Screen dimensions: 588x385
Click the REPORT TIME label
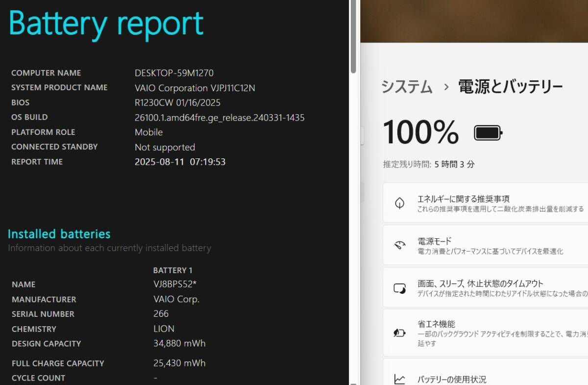(x=37, y=162)
